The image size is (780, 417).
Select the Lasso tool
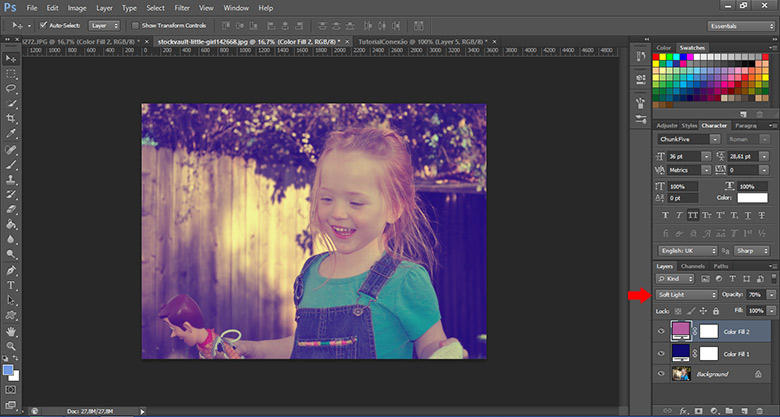(11, 88)
